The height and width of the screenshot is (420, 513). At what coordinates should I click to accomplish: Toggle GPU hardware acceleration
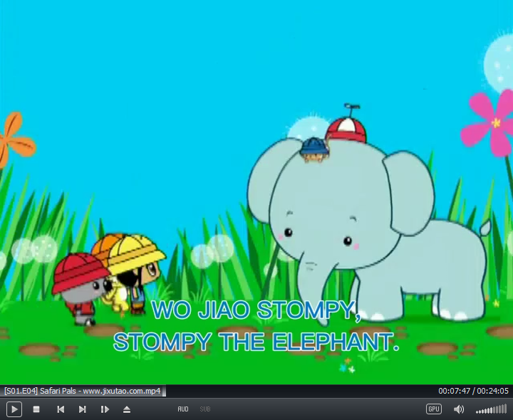click(x=434, y=409)
